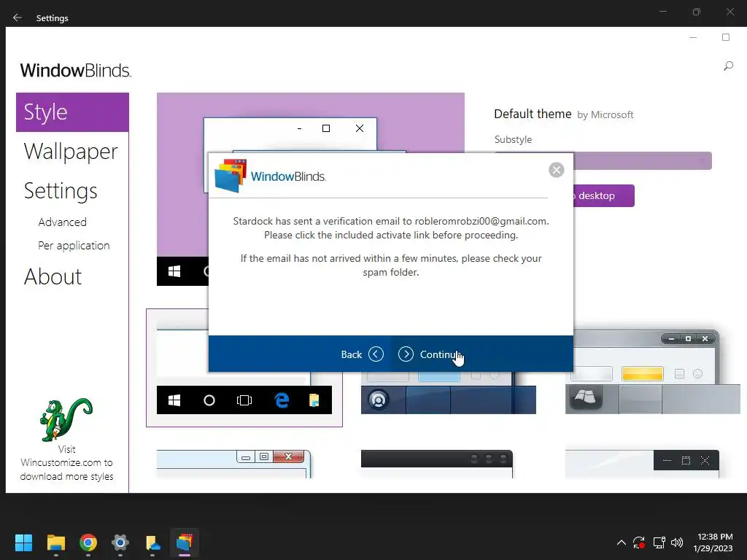Click the search magnifier icon
Screen dimensions: 747x560
click(x=728, y=66)
